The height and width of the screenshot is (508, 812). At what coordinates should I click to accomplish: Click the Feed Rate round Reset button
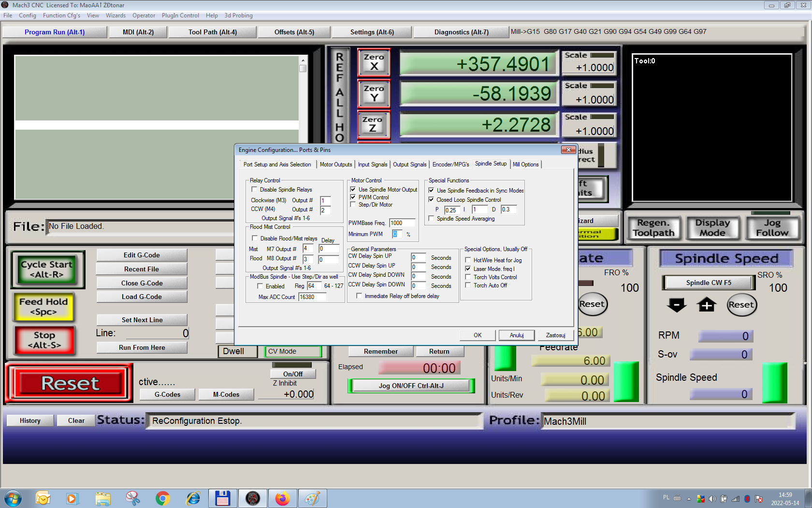tap(592, 304)
